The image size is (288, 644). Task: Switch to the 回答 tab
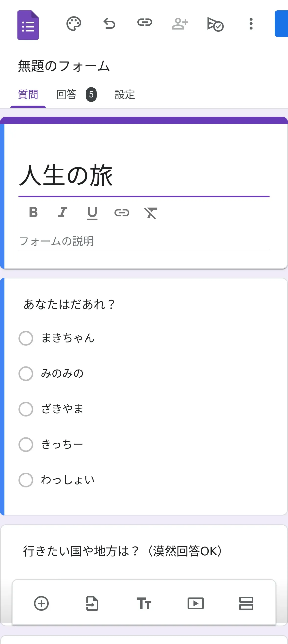[x=66, y=95]
